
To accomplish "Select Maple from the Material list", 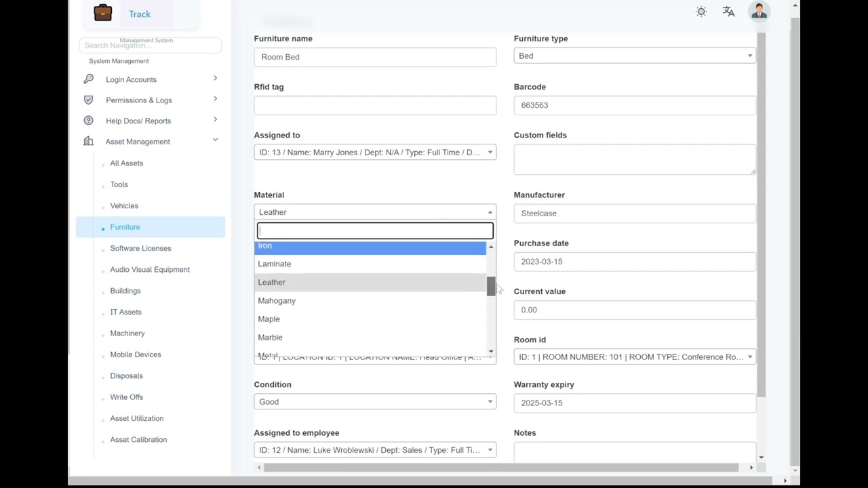I will [x=370, y=319].
